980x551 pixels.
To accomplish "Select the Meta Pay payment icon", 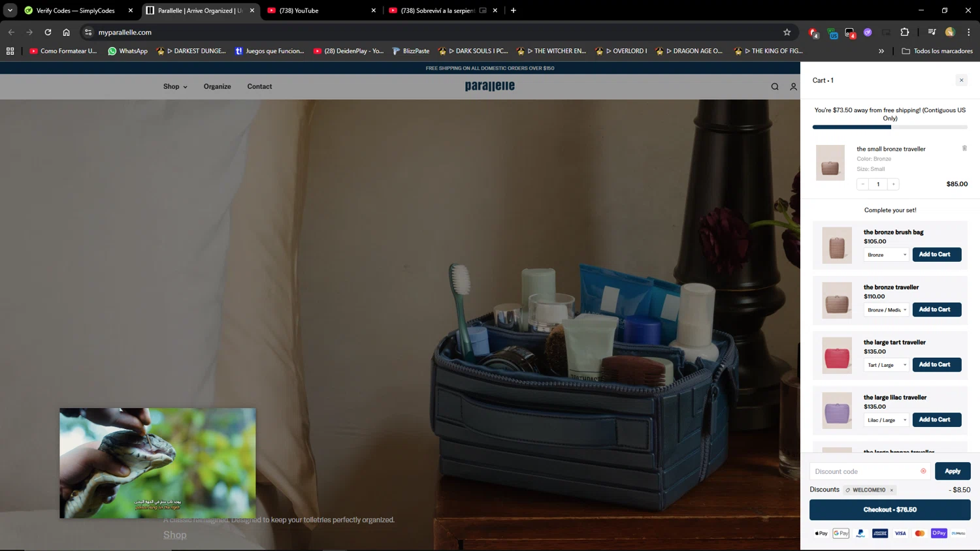I will click(x=958, y=533).
